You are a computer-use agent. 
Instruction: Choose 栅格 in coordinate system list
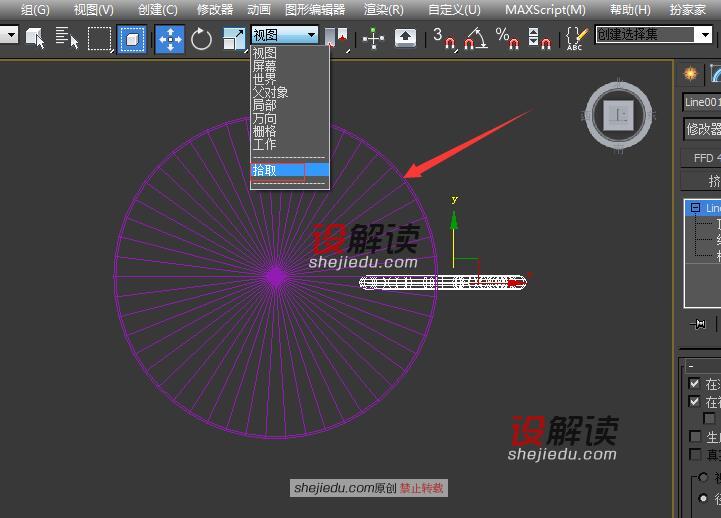pyautogui.click(x=290, y=131)
